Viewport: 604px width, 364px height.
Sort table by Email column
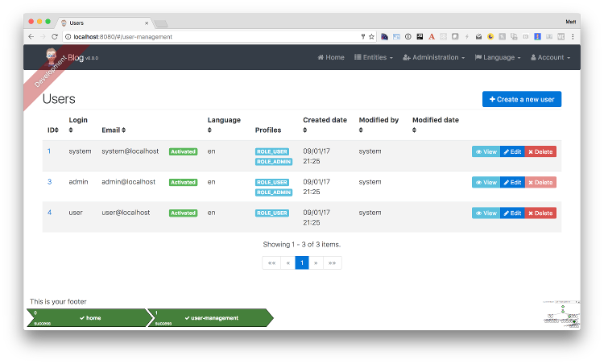coord(114,130)
